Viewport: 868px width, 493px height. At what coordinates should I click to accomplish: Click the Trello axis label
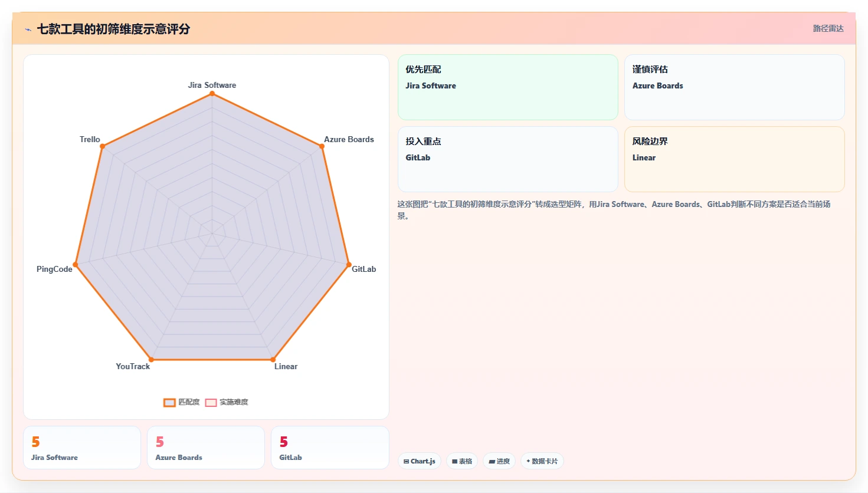pos(90,139)
